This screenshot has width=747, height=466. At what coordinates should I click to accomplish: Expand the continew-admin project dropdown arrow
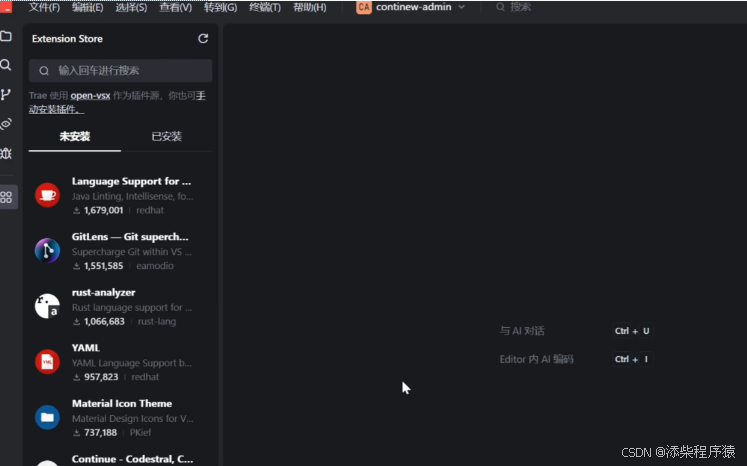pyautogui.click(x=461, y=7)
